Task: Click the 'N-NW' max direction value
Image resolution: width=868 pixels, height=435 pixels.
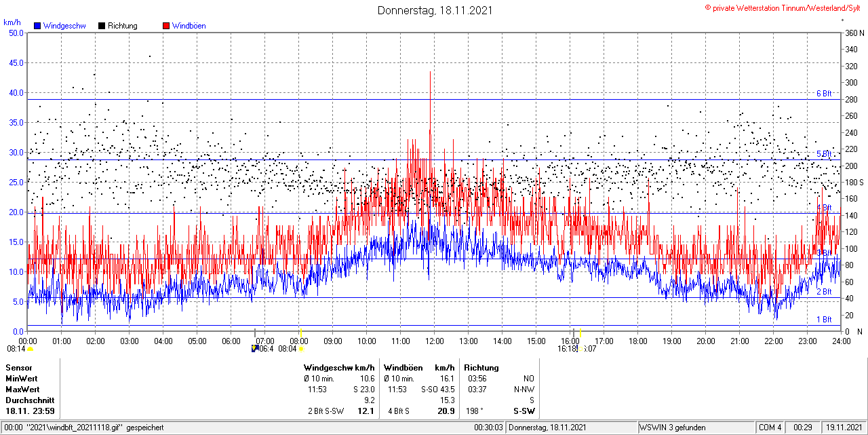Action: pos(525,390)
